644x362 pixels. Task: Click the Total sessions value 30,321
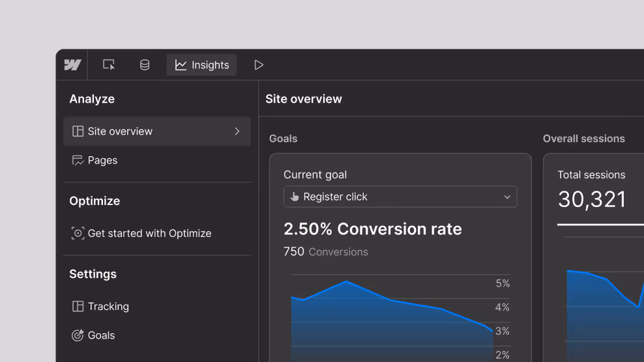click(592, 199)
